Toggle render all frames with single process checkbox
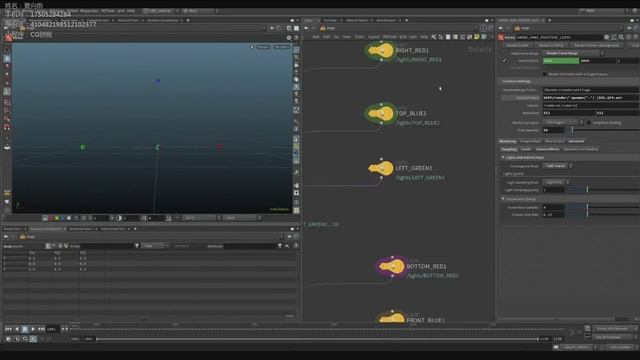 click(x=544, y=74)
